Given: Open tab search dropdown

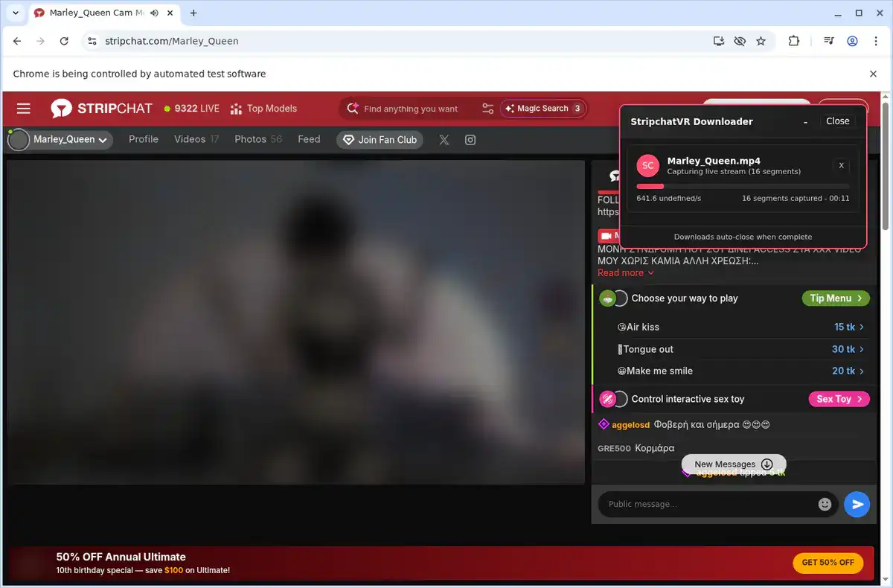Looking at the screenshot, I should pyautogui.click(x=15, y=13).
